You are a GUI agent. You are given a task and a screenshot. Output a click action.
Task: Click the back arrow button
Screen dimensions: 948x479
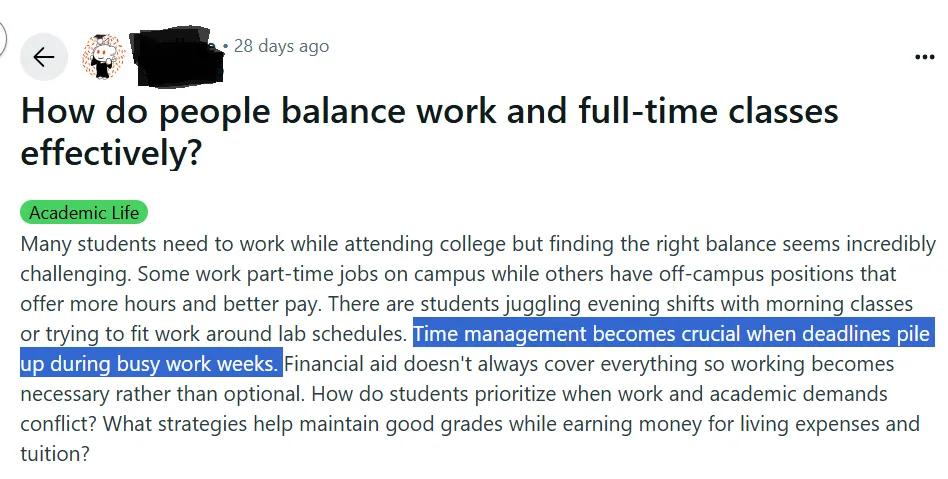44,57
